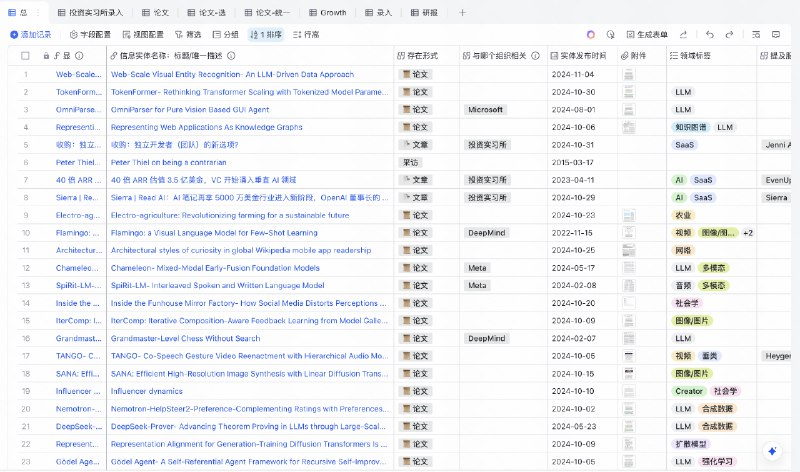Open the automation clock icon in toolbar
This screenshot has width=800, height=472.
click(x=611, y=35)
